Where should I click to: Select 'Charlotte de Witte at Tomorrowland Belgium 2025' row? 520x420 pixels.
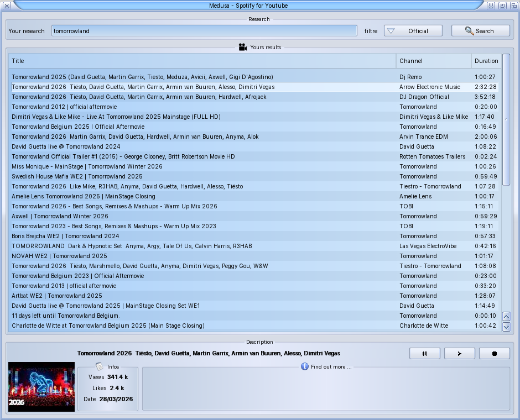coord(254,326)
